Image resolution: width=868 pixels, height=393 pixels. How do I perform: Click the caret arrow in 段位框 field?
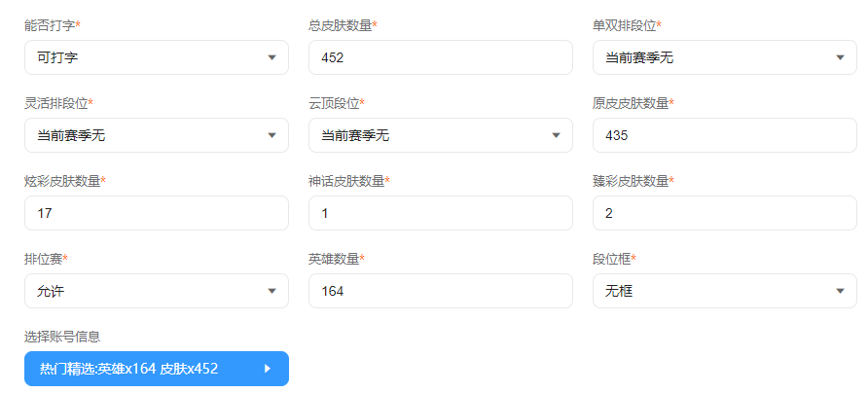point(840,291)
